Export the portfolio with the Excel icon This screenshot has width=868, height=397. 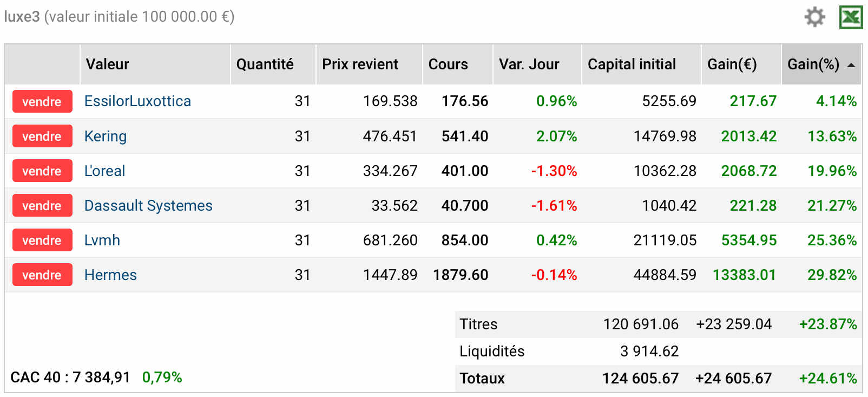[851, 17]
